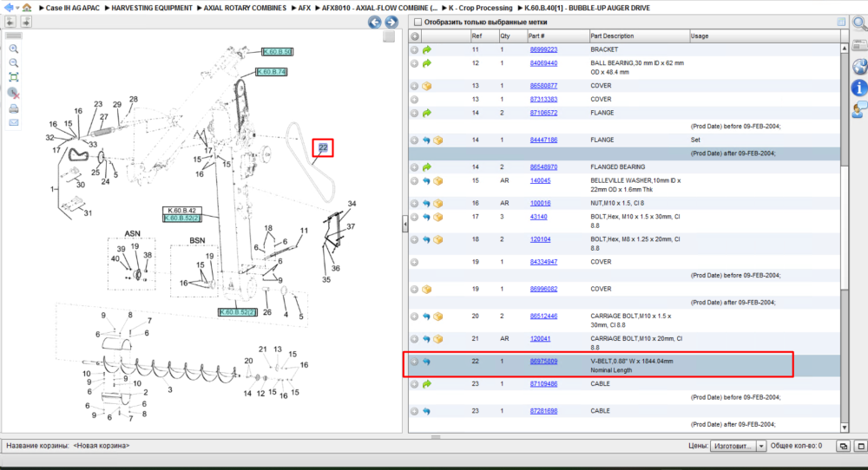Click blue arrow on V-BELT row
The image size is (868, 470).
coord(426,362)
